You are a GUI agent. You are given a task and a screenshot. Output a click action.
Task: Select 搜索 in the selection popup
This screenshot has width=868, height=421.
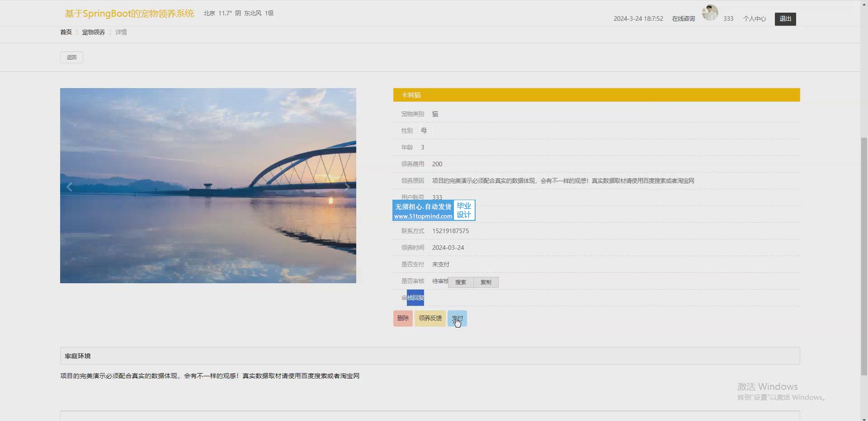tap(461, 282)
